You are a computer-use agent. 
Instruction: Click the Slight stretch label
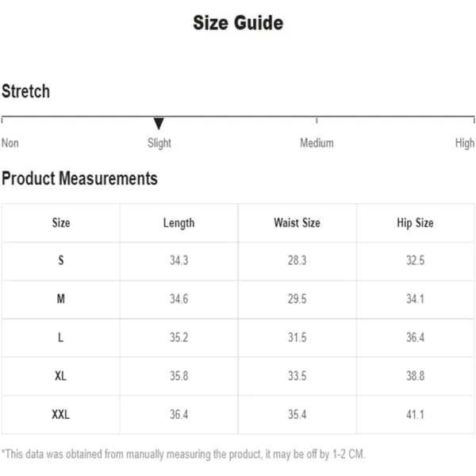pos(159,144)
